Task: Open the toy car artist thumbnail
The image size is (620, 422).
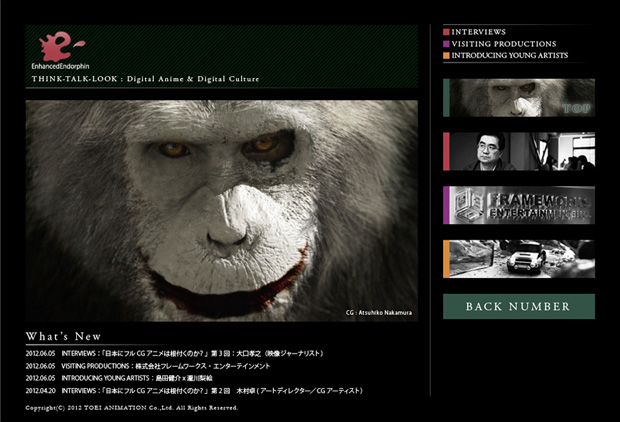Action: coord(519,259)
